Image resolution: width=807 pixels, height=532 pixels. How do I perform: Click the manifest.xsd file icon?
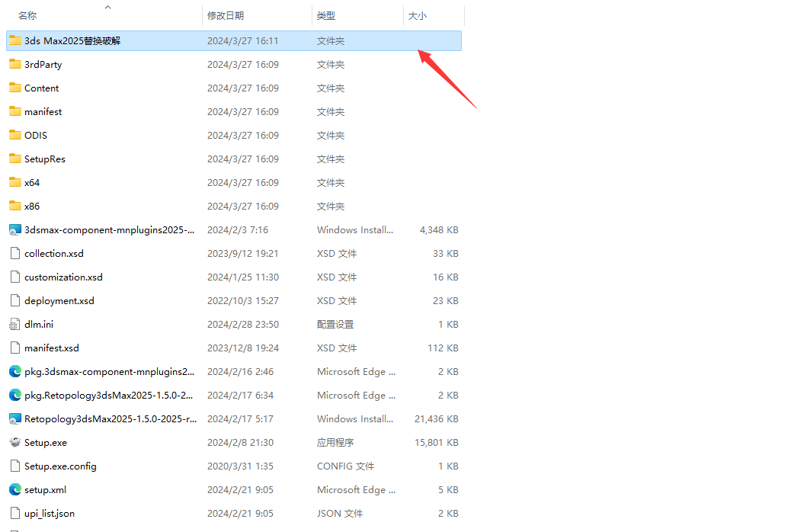pos(15,348)
